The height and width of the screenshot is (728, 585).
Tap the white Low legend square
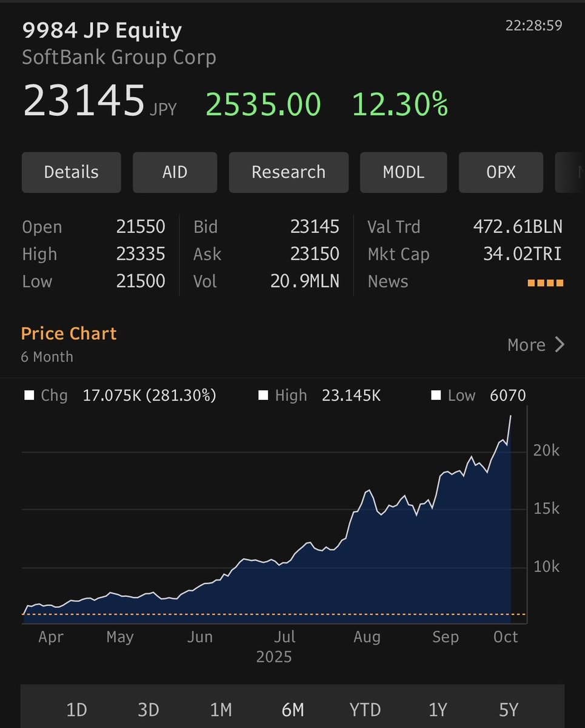pos(436,396)
